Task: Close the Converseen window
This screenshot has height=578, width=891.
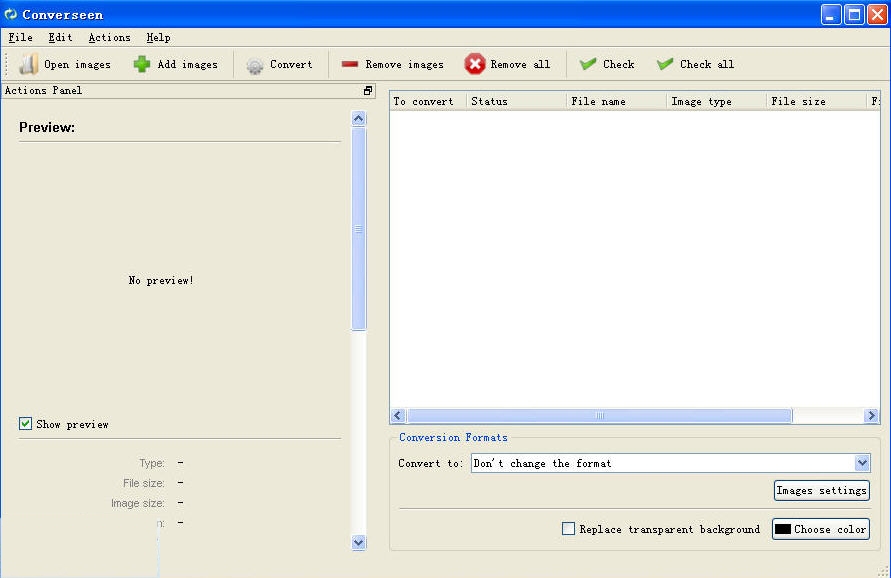Action: coord(877,14)
